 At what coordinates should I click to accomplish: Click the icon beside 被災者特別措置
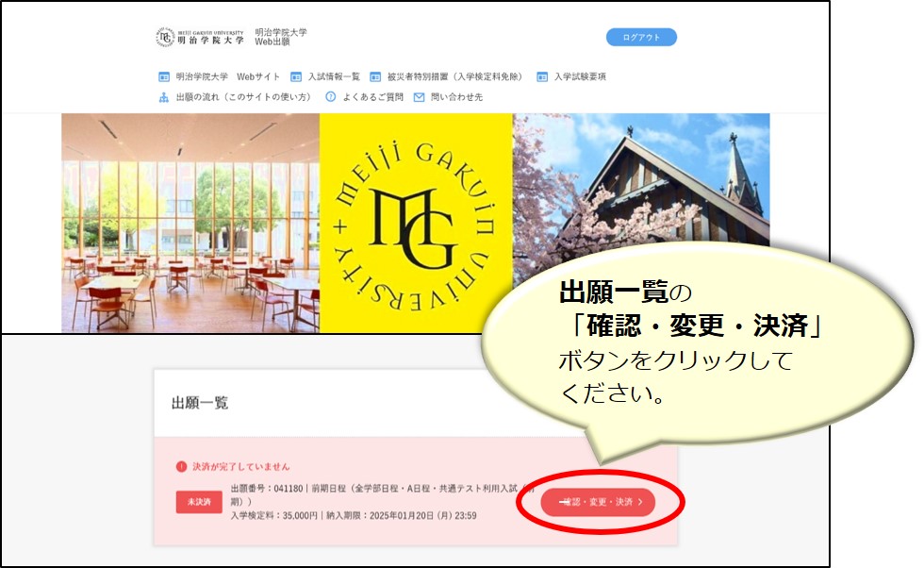click(375, 76)
